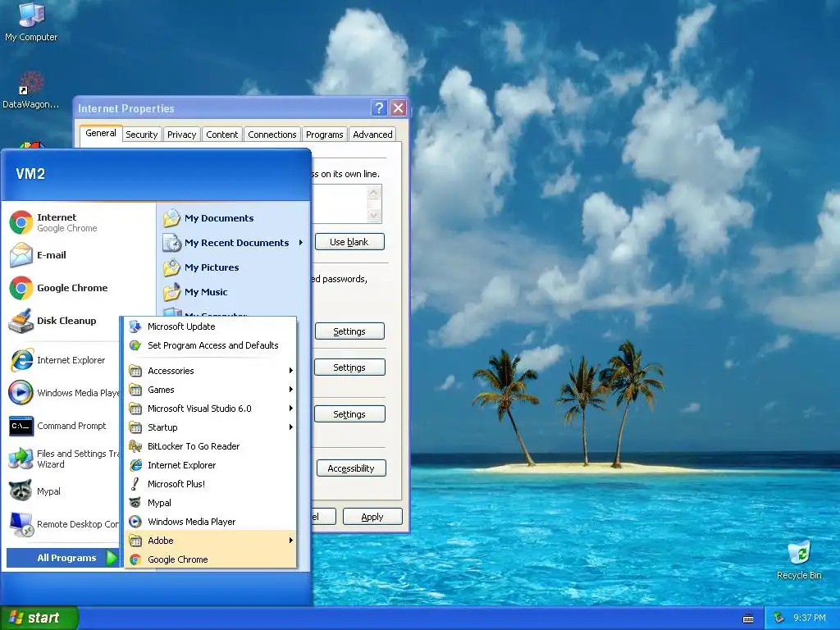Expand the Adobe submenu
The width and height of the screenshot is (840, 630).
tap(211, 540)
